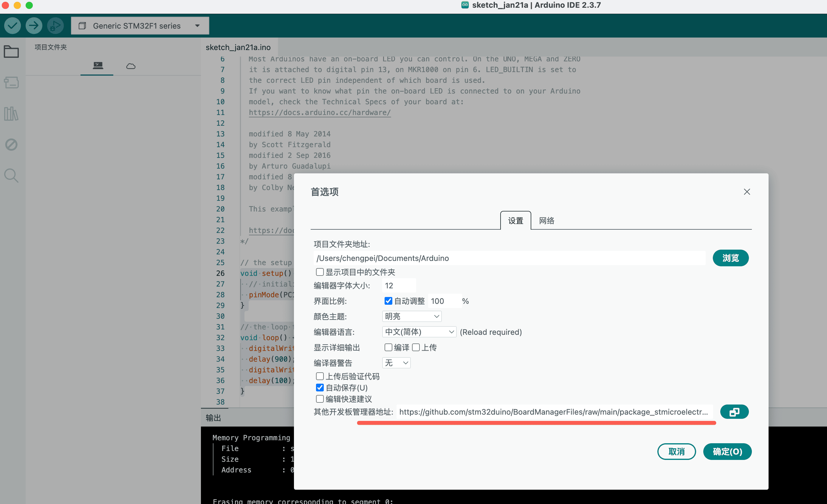Click the 编辑器字体大小 input field
The height and width of the screenshot is (504, 827).
pos(399,285)
